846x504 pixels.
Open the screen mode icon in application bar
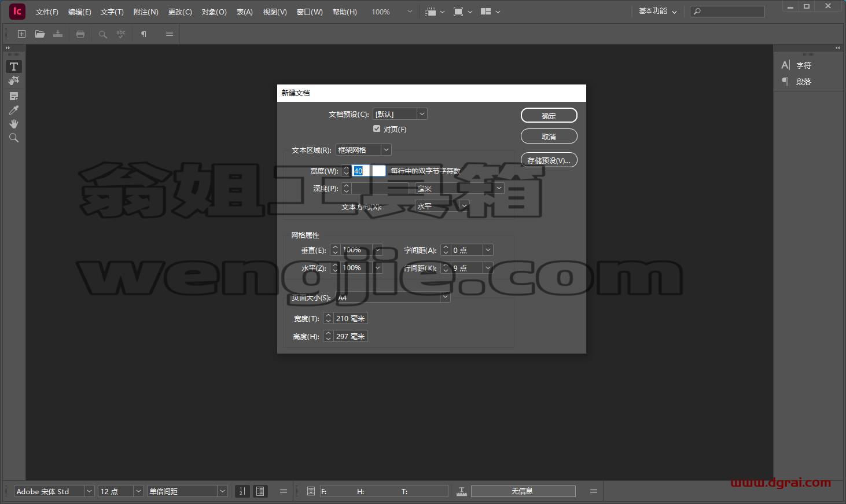click(x=462, y=12)
